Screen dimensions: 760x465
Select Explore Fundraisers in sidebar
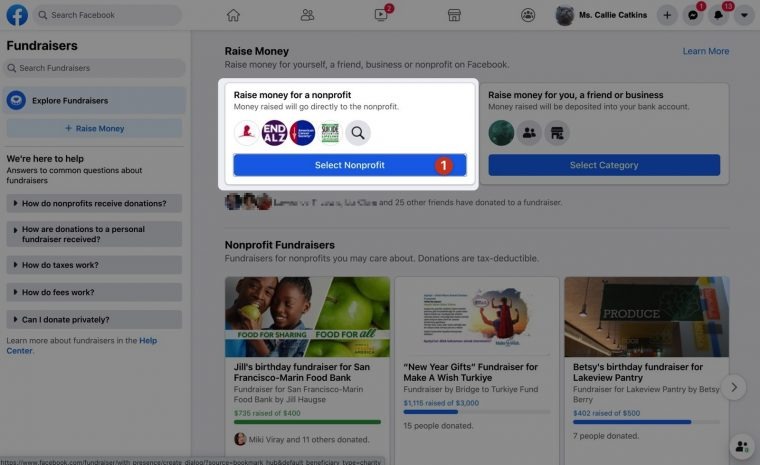(x=94, y=100)
